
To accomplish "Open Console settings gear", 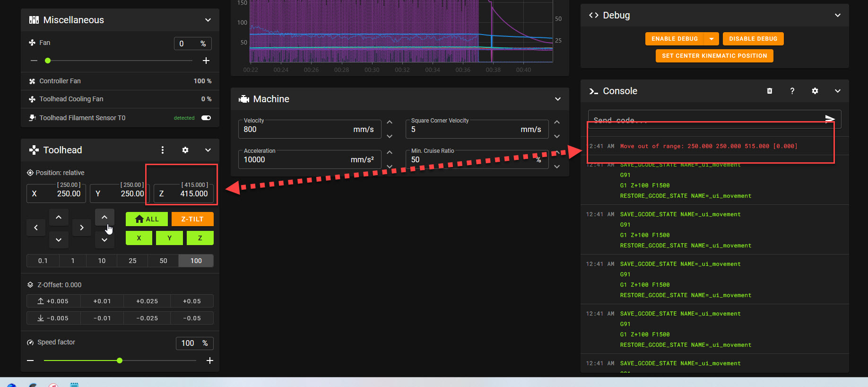I will (815, 91).
